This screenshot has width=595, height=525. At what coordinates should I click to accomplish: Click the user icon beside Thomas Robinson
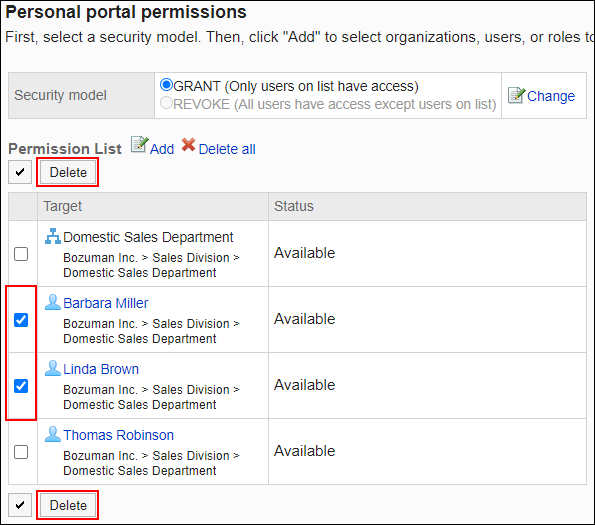point(53,434)
